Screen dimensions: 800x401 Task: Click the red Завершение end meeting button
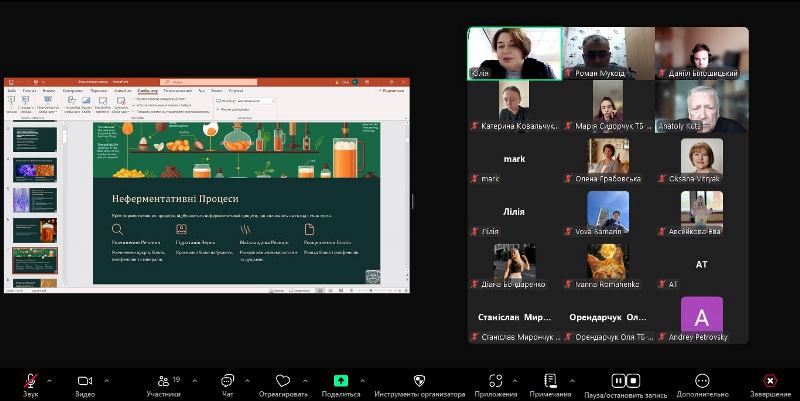pyautogui.click(x=769, y=381)
